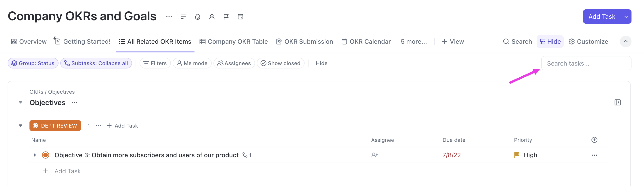Open the Add Task dropdown arrow
Image resolution: width=644 pixels, height=186 pixels.
point(626,17)
